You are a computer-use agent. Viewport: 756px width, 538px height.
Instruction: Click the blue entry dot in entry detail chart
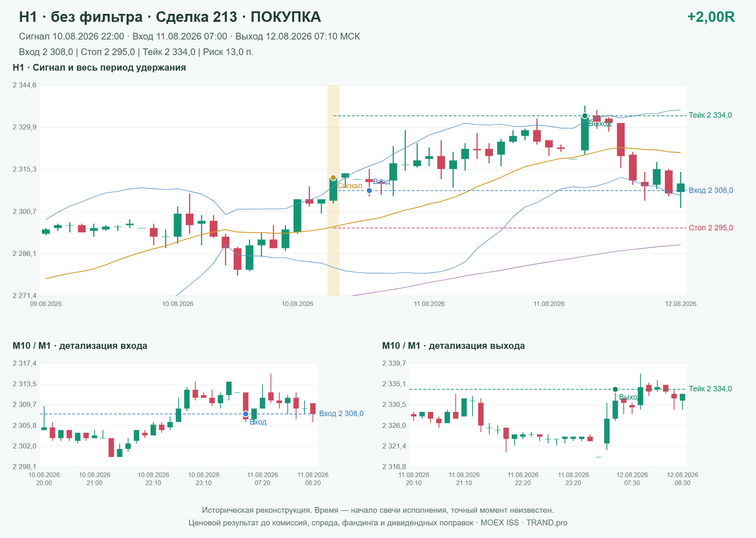(x=246, y=414)
